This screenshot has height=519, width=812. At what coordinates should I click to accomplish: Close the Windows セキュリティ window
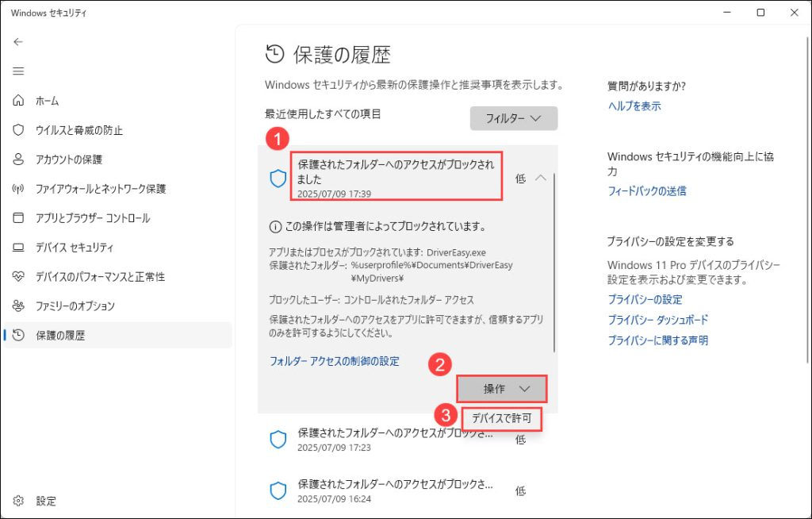[795, 13]
